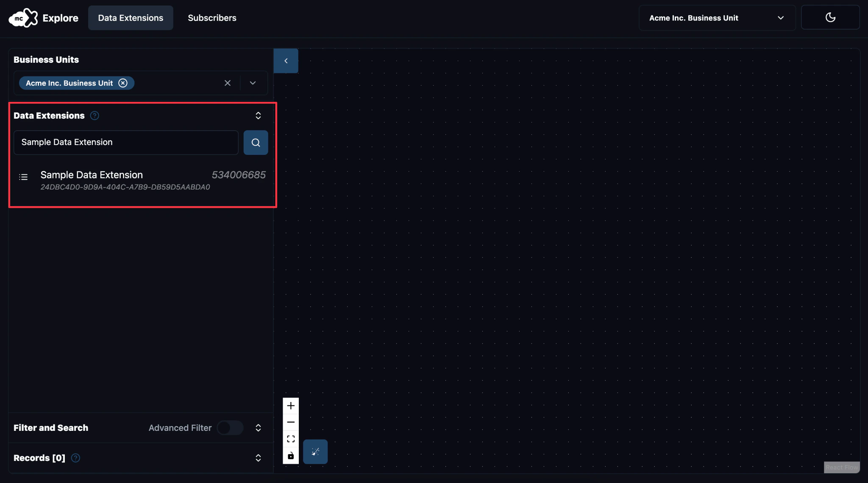Click the list icon beside Sample Data Extension
The height and width of the screenshot is (483, 868).
click(x=24, y=177)
